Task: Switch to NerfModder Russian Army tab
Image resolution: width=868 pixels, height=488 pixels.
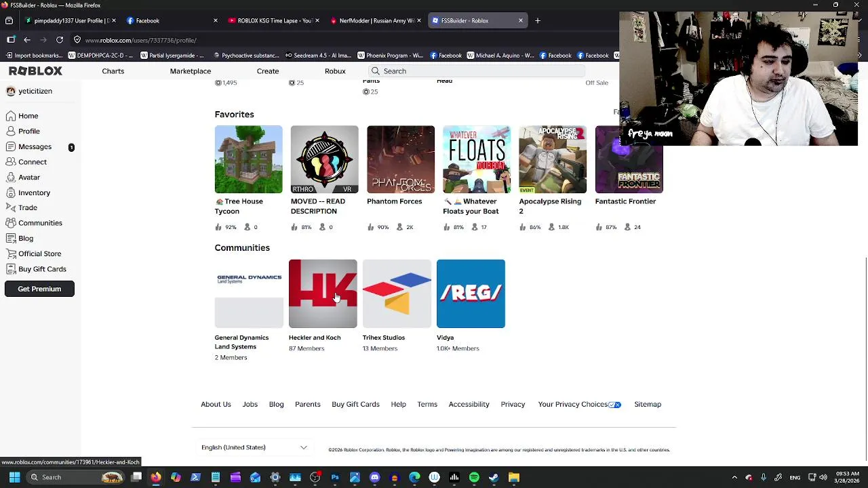Action: 375,20
